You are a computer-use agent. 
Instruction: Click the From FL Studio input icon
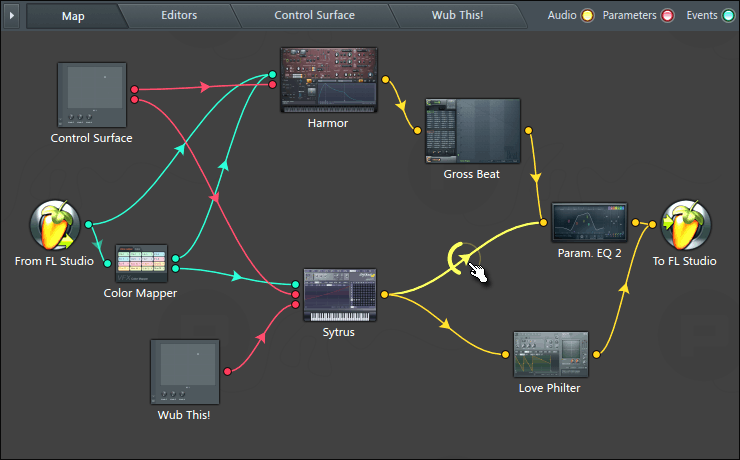[55, 225]
